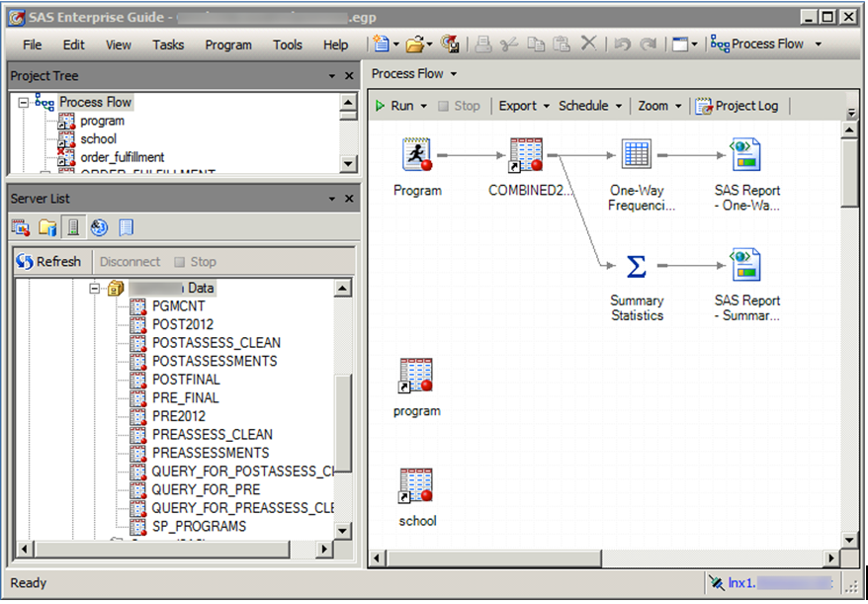Select the SAS Report One-Way node
The width and height of the screenshot is (868, 604).
coord(745,155)
